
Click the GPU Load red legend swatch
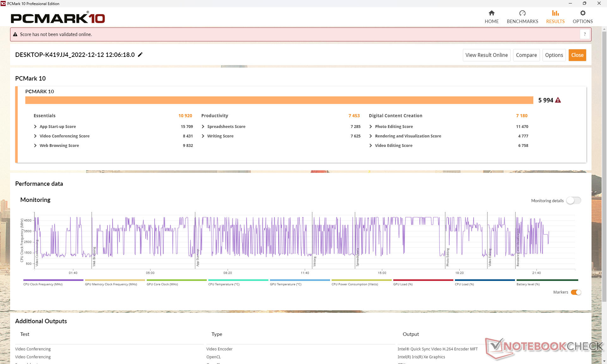click(x=423, y=280)
